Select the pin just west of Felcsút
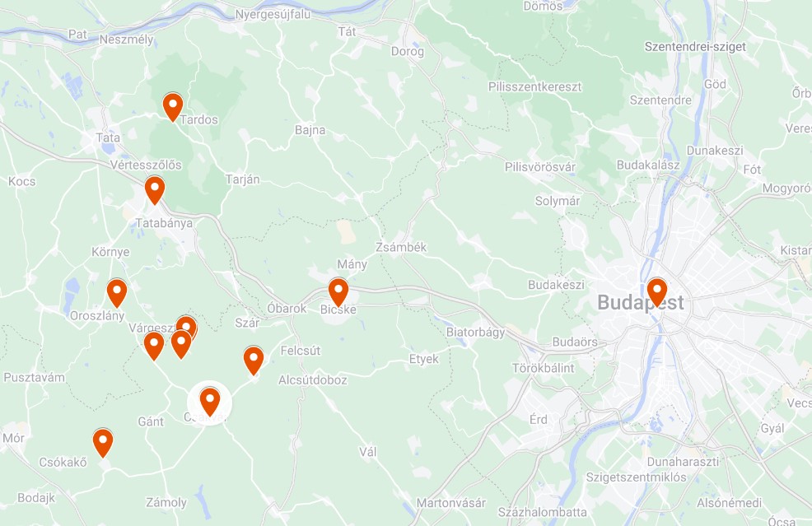The image size is (812, 526). coord(254,360)
